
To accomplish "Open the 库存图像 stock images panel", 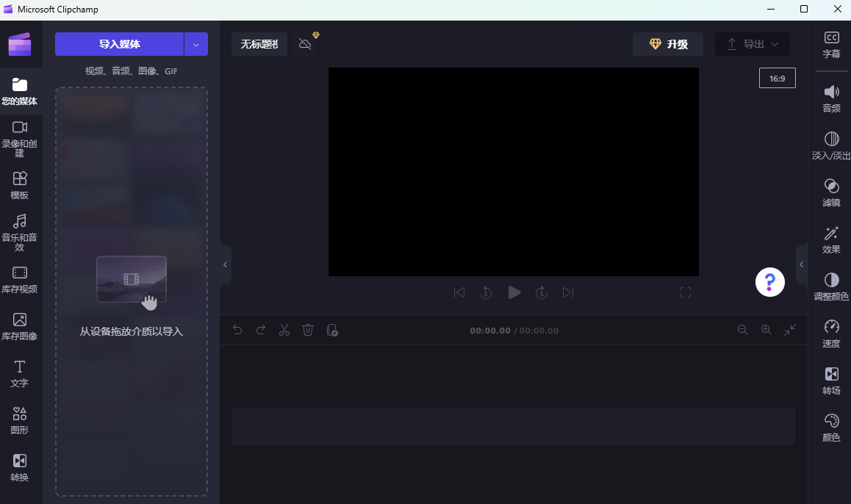I will (x=20, y=327).
